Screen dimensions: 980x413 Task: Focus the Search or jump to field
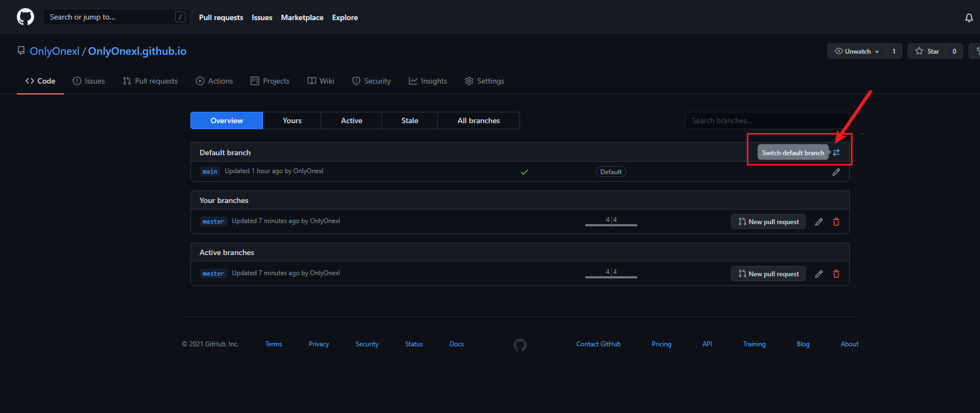point(117,17)
